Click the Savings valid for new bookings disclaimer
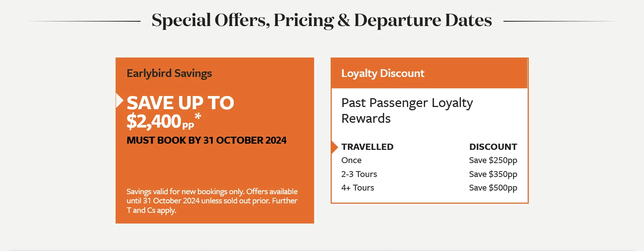Image resolution: width=644 pixels, height=251 pixels. click(212, 201)
